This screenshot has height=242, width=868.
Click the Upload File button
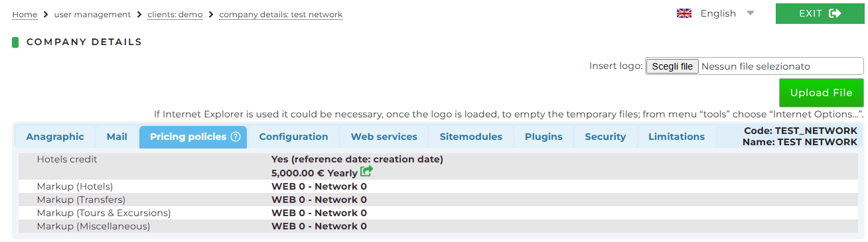(x=821, y=93)
